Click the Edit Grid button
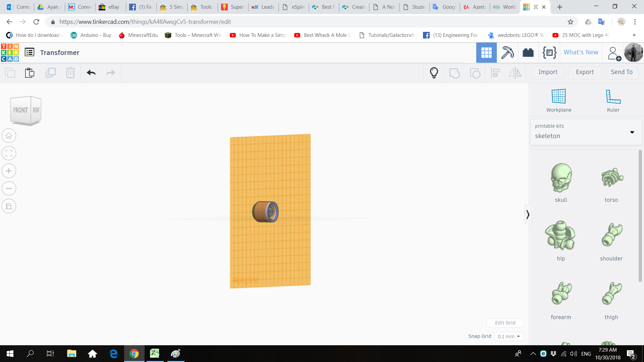 (505, 323)
